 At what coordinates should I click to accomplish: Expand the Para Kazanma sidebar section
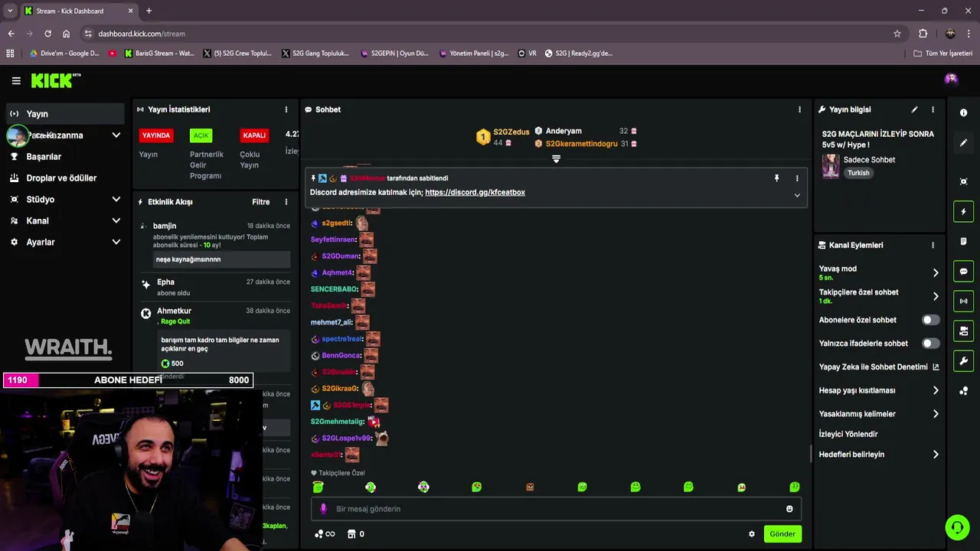(116, 135)
